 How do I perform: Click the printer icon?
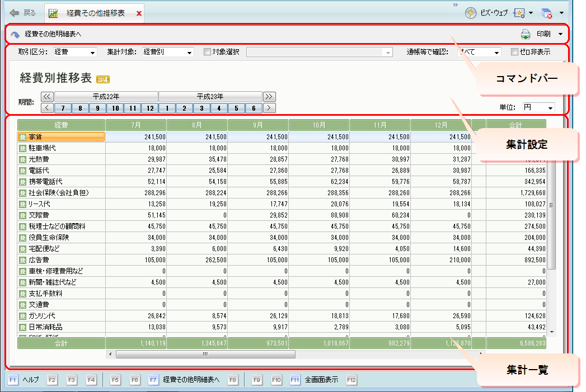(x=526, y=34)
